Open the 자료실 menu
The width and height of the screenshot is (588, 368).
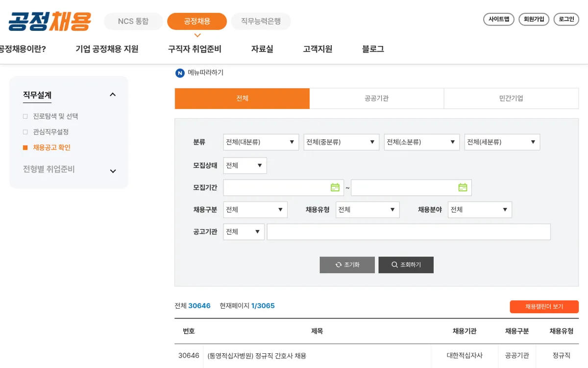(262, 49)
